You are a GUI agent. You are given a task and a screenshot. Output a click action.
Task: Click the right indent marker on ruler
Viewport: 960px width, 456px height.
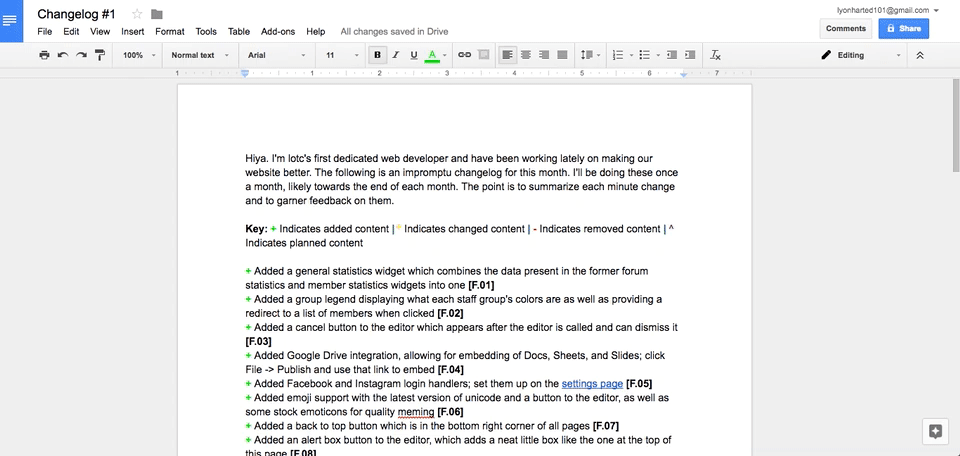coord(684,75)
